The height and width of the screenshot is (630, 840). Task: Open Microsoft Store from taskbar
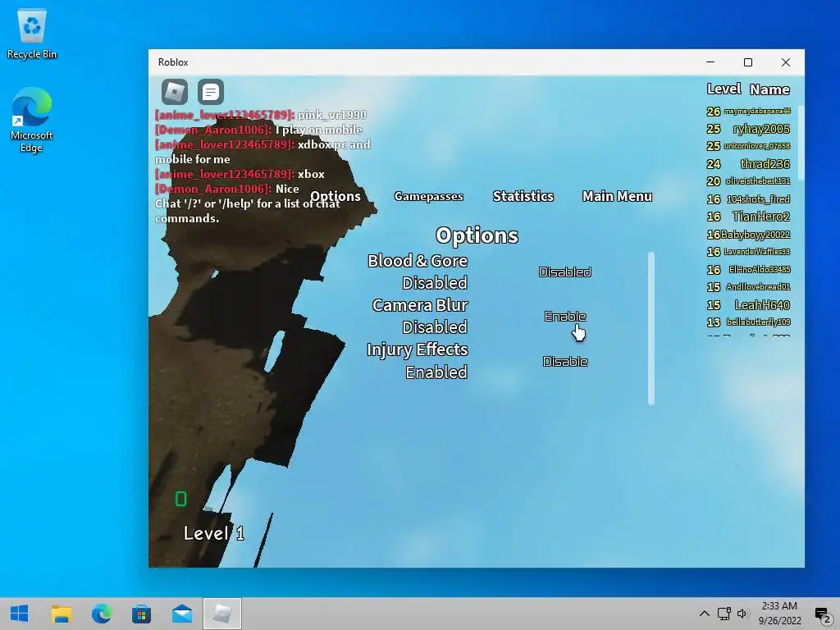(x=141, y=614)
